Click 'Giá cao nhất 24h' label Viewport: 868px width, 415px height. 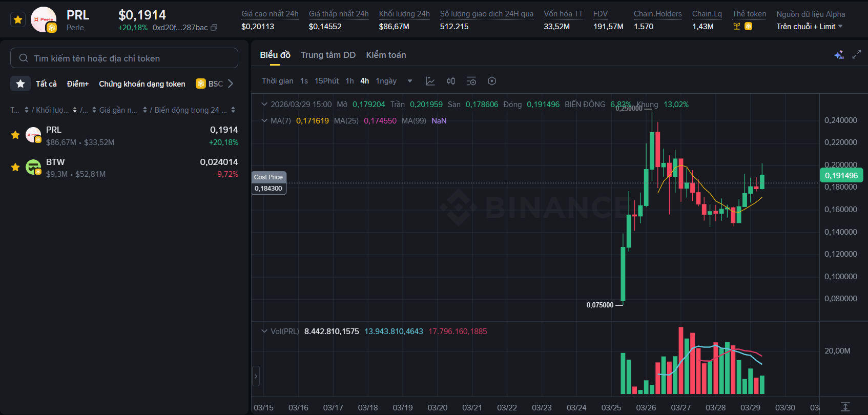point(270,14)
